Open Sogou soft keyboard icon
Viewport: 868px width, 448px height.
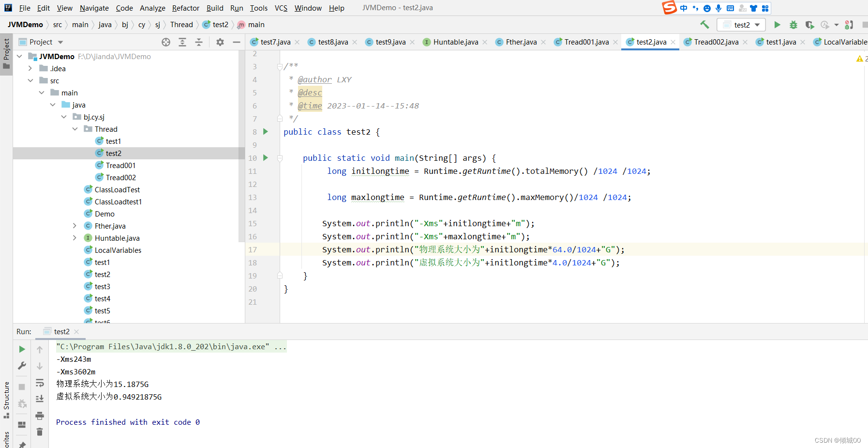pyautogui.click(x=730, y=8)
